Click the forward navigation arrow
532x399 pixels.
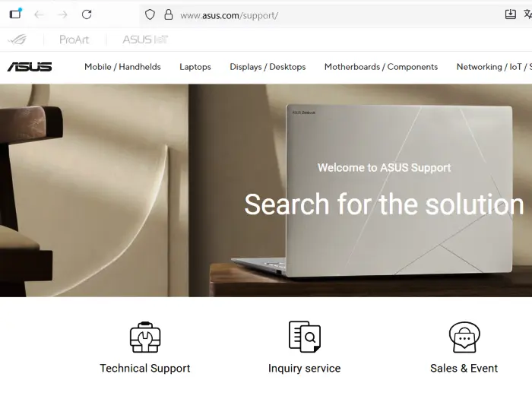pos(63,14)
